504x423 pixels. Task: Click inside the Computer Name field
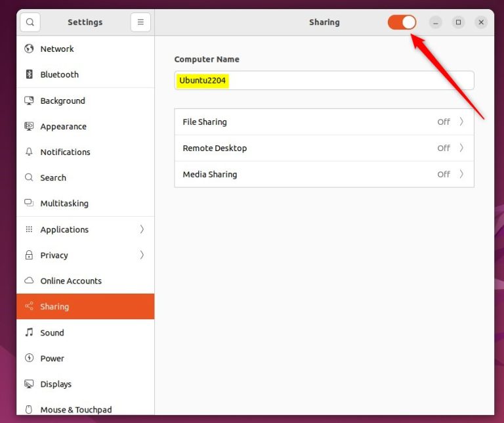pyautogui.click(x=324, y=80)
